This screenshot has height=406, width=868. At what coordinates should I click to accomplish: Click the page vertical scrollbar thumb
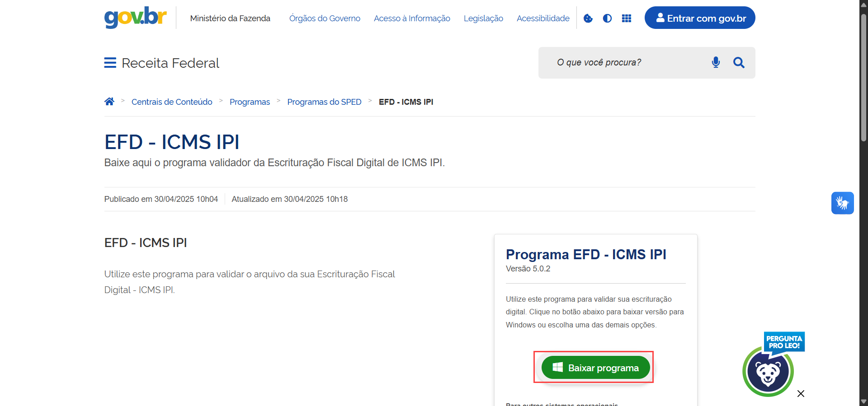[863, 77]
